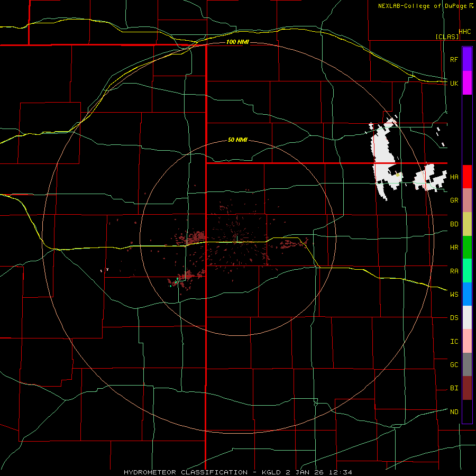Click the [CLAS] units label
Viewport: 476px width, 476px height.
point(447,36)
